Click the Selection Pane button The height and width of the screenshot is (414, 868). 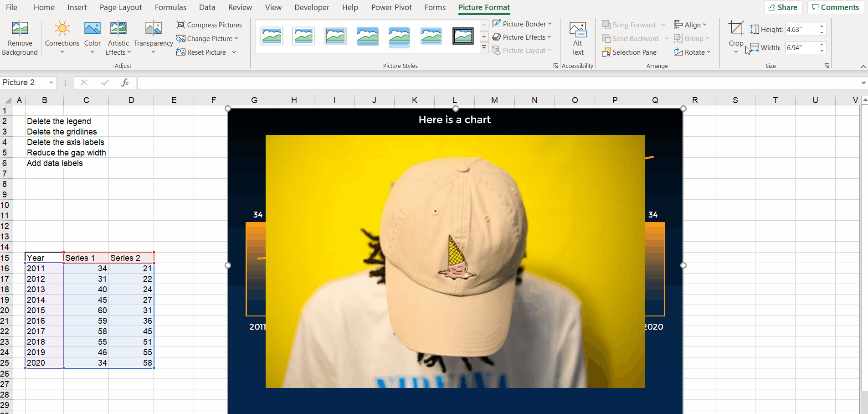click(630, 52)
